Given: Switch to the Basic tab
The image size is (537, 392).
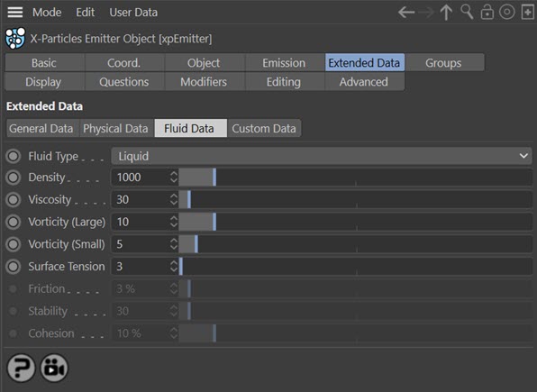Looking at the screenshot, I should (x=44, y=62).
